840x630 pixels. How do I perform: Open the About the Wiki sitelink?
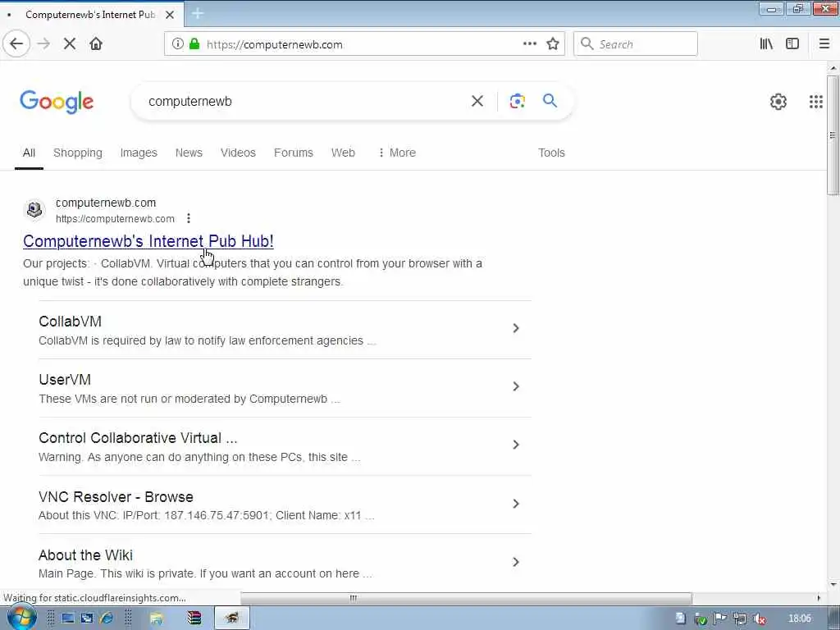[x=85, y=555]
